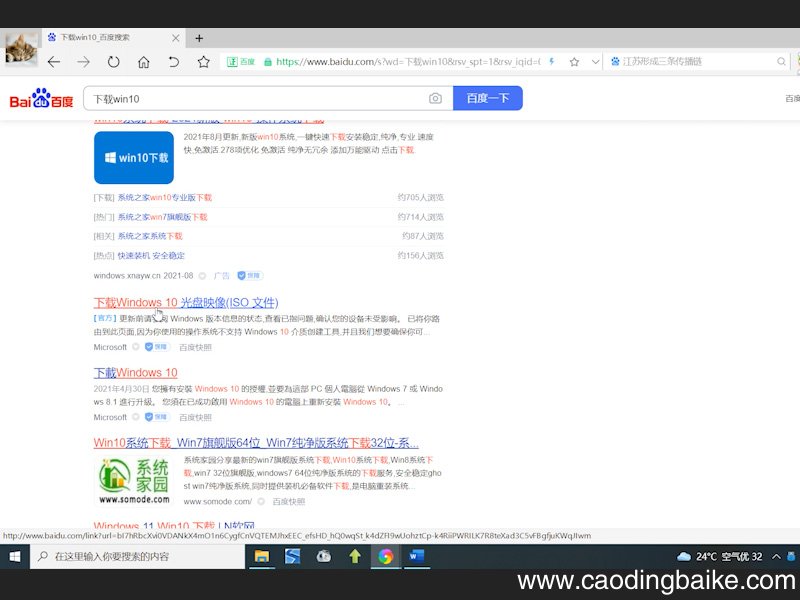The image size is (800, 600).
Task: Open 系统之家系统下载 link
Action: [150, 236]
